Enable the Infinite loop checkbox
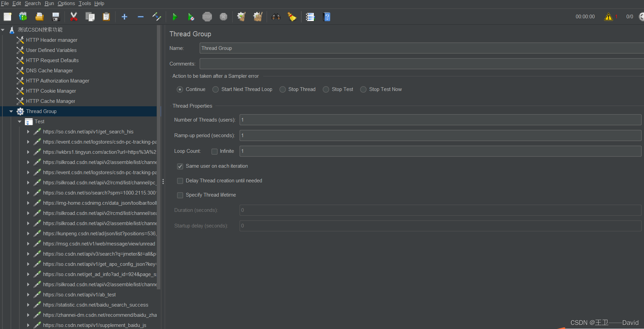Viewport: 644px width, 329px height. pos(214,151)
